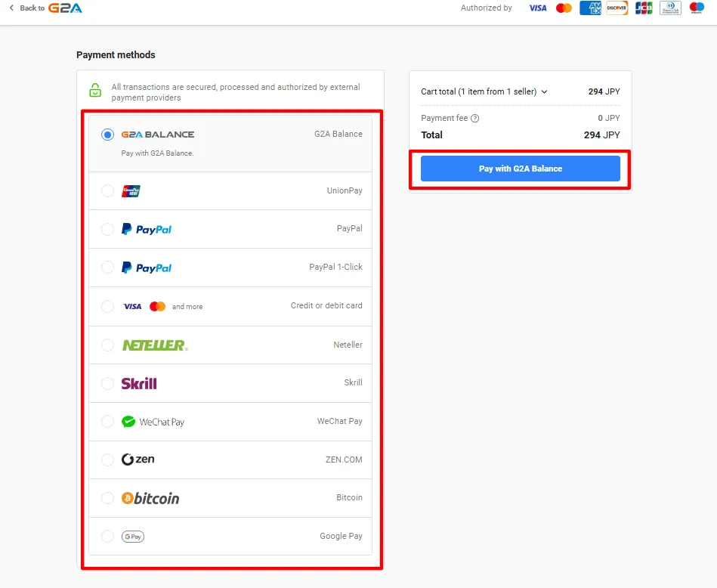This screenshot has width=717, height=588.
Task: Click the PayPal logo in PayPal row
Action: tap(147, 229)
